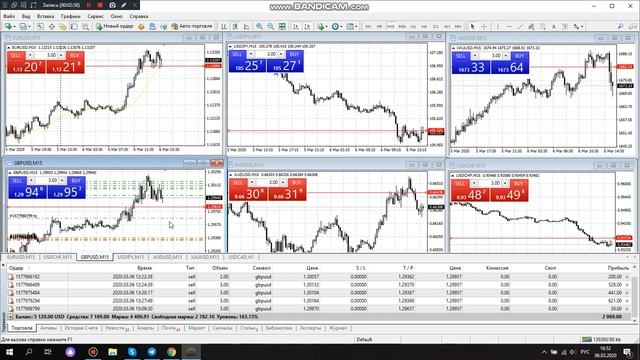Select the Trendline drawing tool
640x360 pixels.
click(520, 27)
